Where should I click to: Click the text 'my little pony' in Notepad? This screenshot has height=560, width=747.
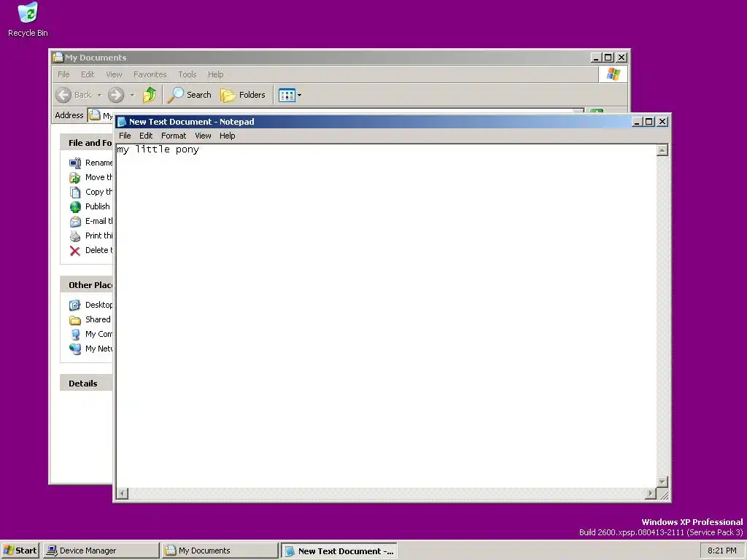pyautogui.click(x=158, y=149)
